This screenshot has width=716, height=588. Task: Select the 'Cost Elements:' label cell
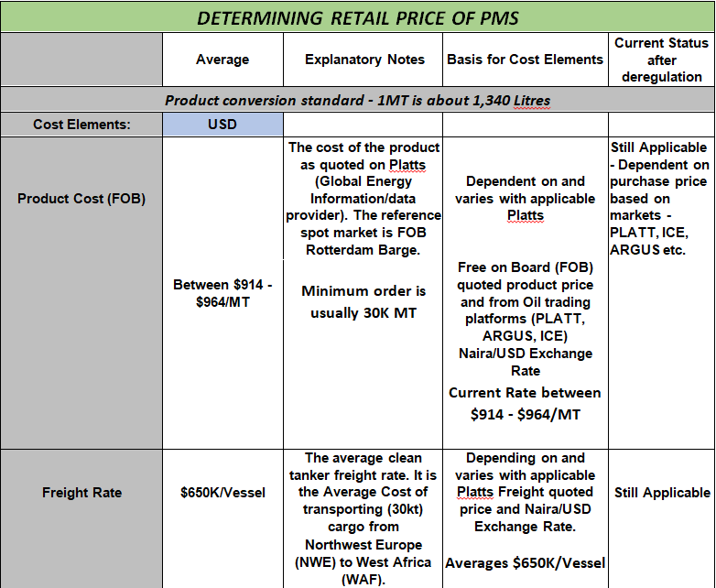click(x=81, y=125)
